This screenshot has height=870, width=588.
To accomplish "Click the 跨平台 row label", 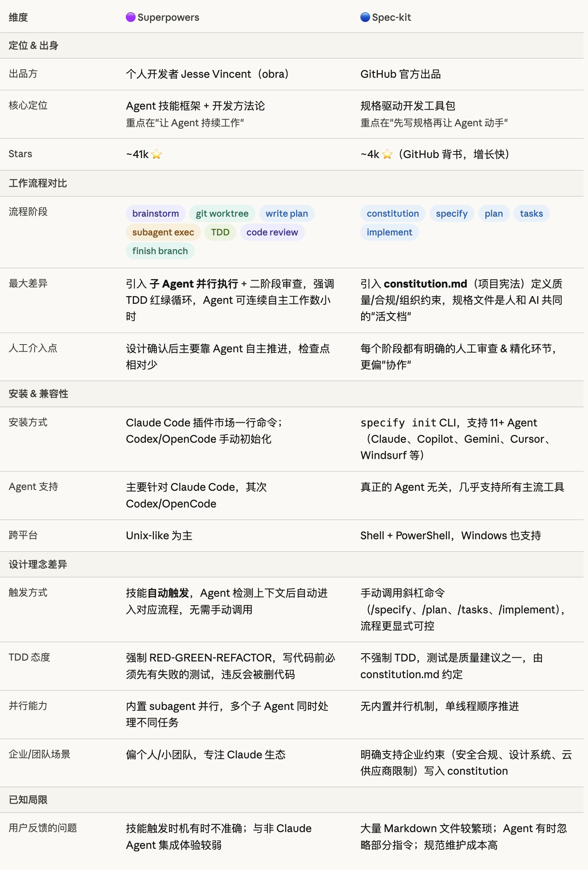I will point(23,535).
